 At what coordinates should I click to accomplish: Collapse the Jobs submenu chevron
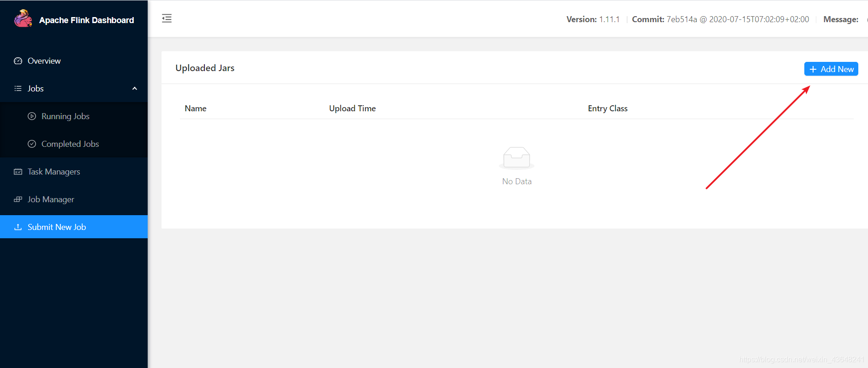pyautogui.click(x=135, y=89)
